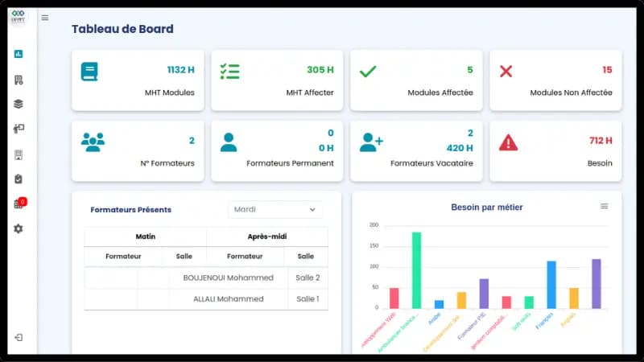Open the Modules Non Affectée card
The image size is (644, 362).
coord(555,80)
